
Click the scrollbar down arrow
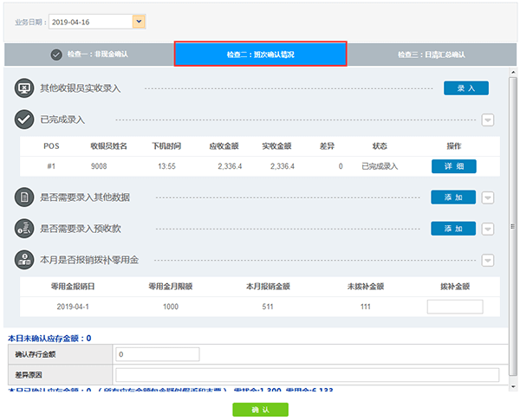[x=513, y=386]
